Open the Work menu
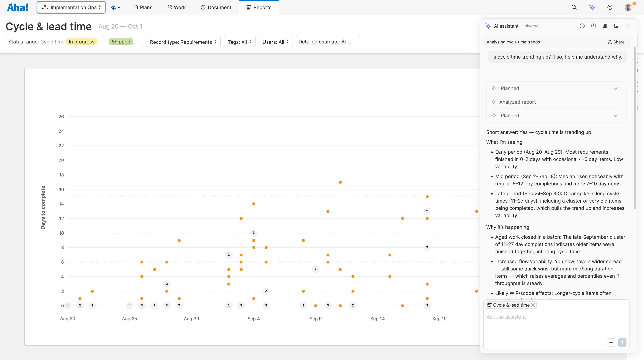The width and height of the screenshot is (644, 360). coord(176,7)
